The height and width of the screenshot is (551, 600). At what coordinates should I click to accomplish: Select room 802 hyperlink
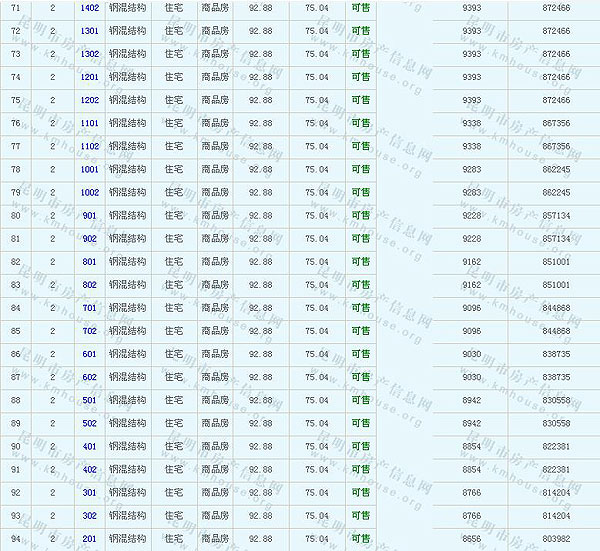click(89, 285)
